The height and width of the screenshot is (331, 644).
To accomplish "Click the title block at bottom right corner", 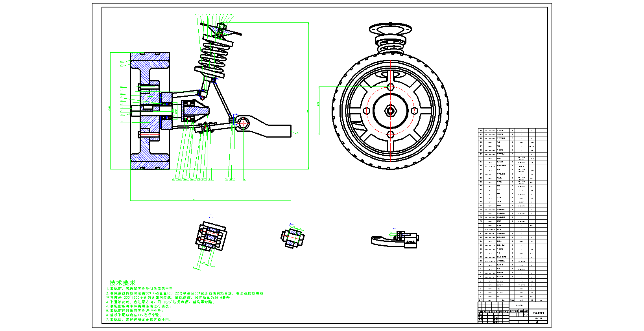I will 512,313.
